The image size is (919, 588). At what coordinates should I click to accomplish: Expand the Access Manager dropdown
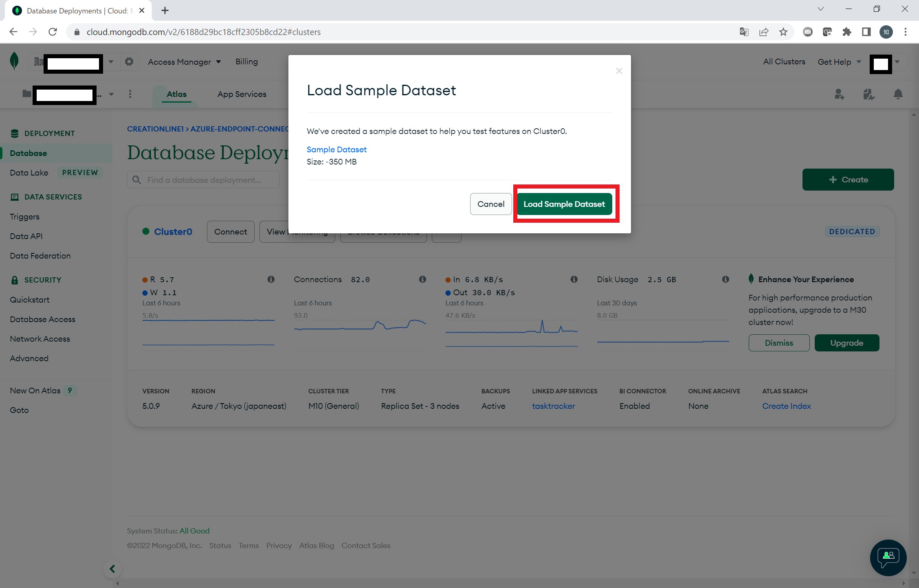click(184, 62)
